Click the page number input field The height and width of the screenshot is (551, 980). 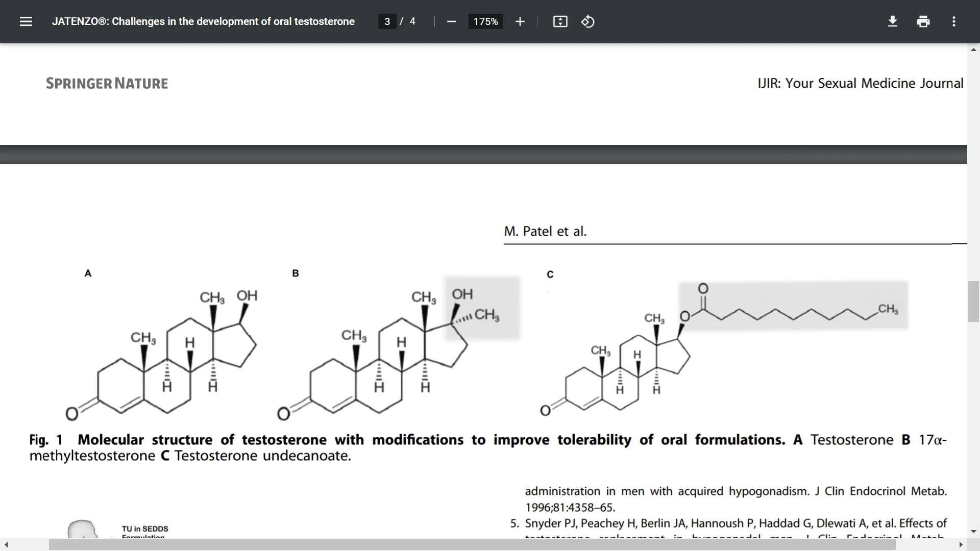coord(387,21)
